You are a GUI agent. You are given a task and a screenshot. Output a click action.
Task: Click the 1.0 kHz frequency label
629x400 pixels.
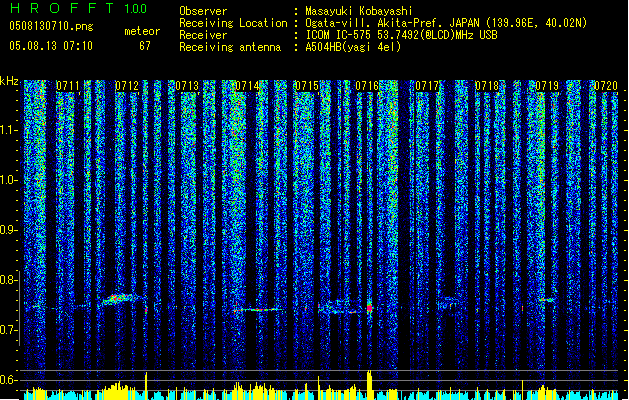(8, 180)
